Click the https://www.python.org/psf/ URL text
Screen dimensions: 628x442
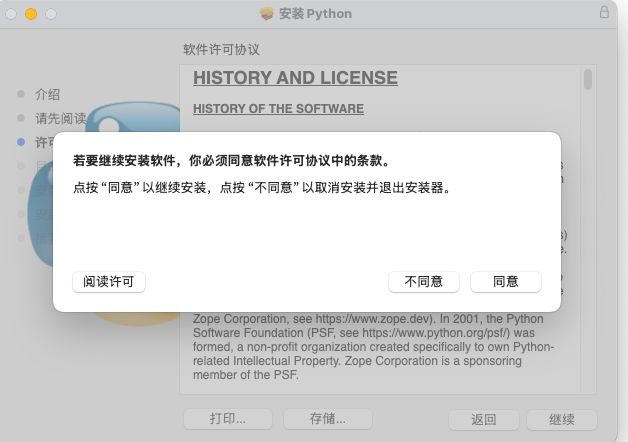436,333
